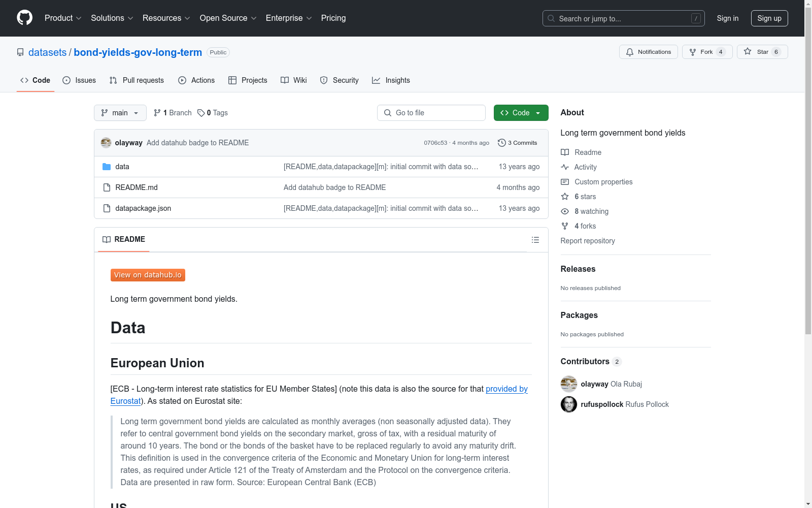
Task: Click olayway avatar in commit header
Action: (x=106, y=143)
